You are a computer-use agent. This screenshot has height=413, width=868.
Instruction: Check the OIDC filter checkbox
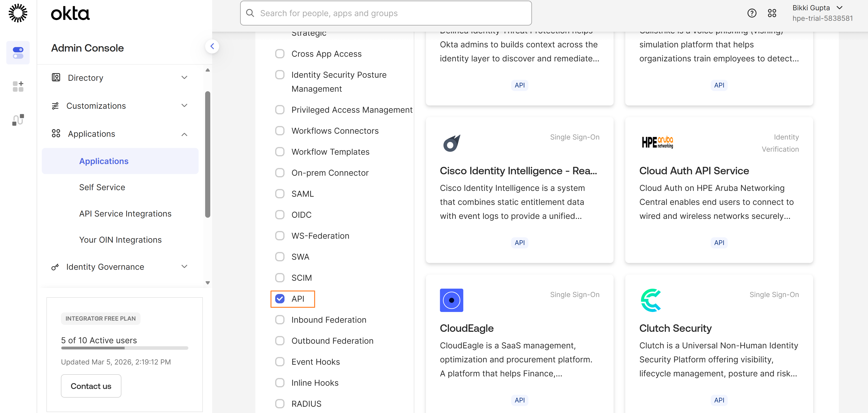[x=280, y=215]
